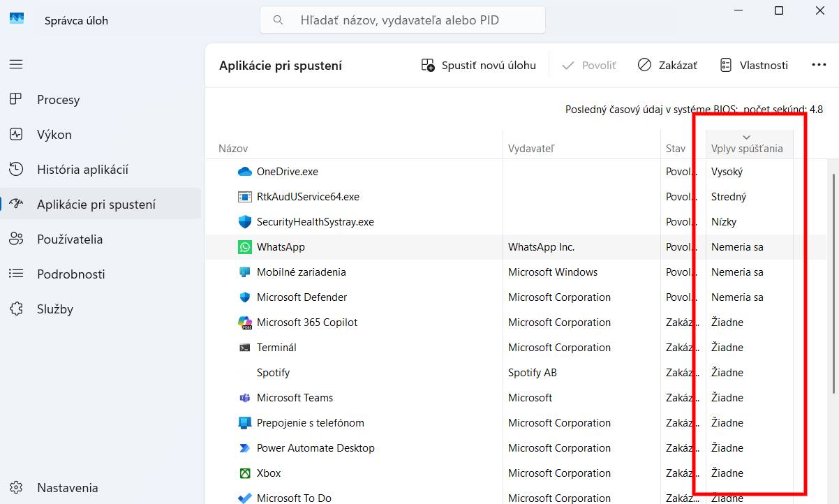Viewport: 839px width, 504px height.
Task: Select the RtkAudUService64.exe row name
Action: (308, 196)
